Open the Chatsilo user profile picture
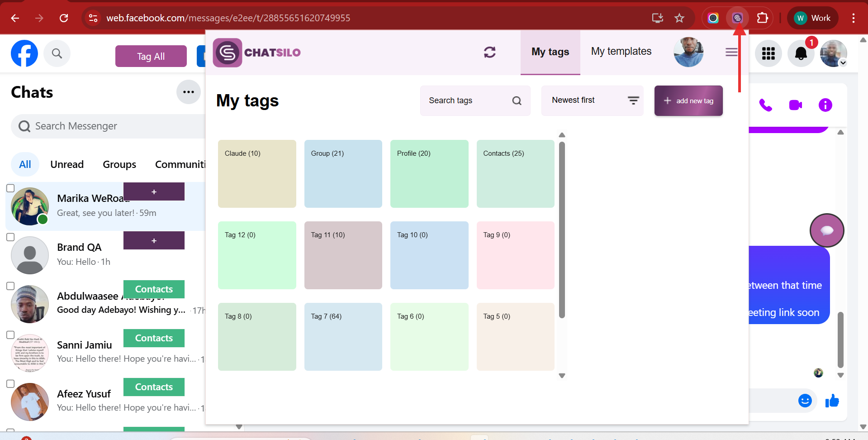Image resolution: width=868 pixels, height=440 pixels. point(688,52)
